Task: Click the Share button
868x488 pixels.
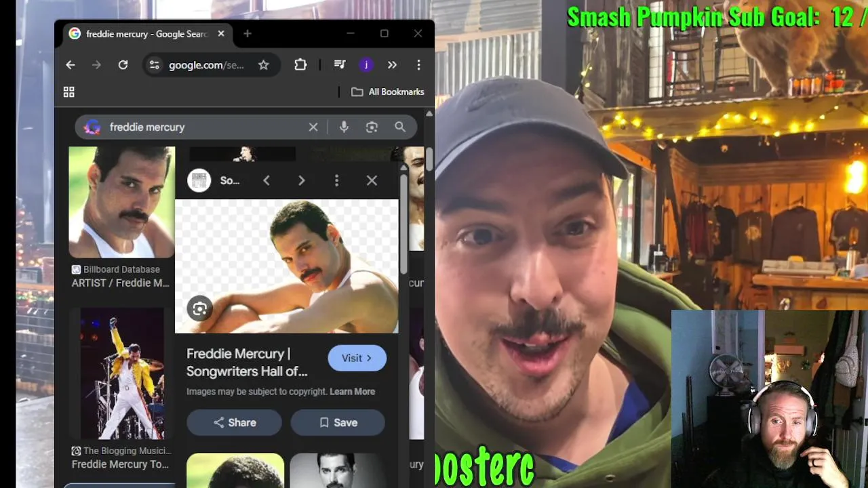Action: point(234,422)
